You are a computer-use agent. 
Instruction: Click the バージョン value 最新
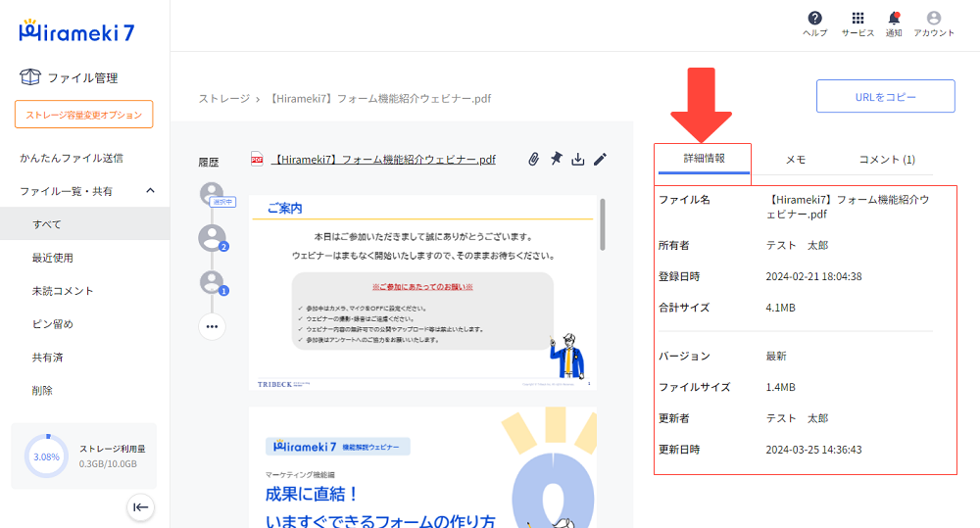[775, 356]
